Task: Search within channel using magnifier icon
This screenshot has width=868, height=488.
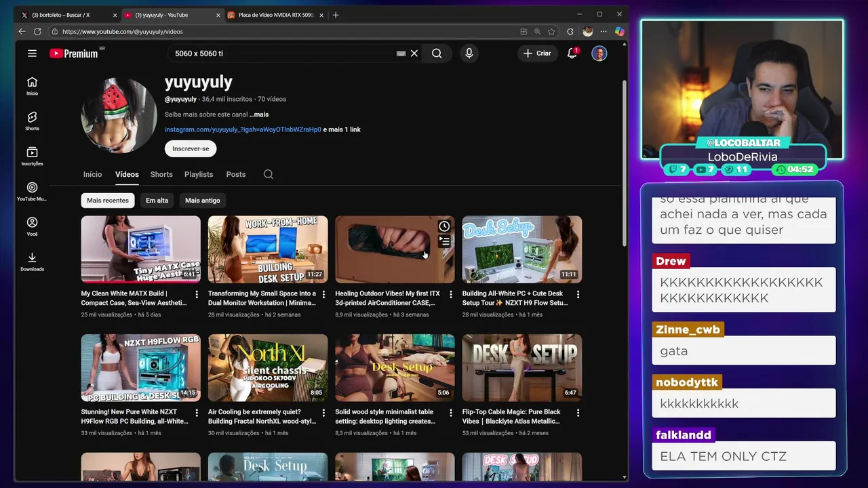Action: pyautogui.click(x=269, y=174)
